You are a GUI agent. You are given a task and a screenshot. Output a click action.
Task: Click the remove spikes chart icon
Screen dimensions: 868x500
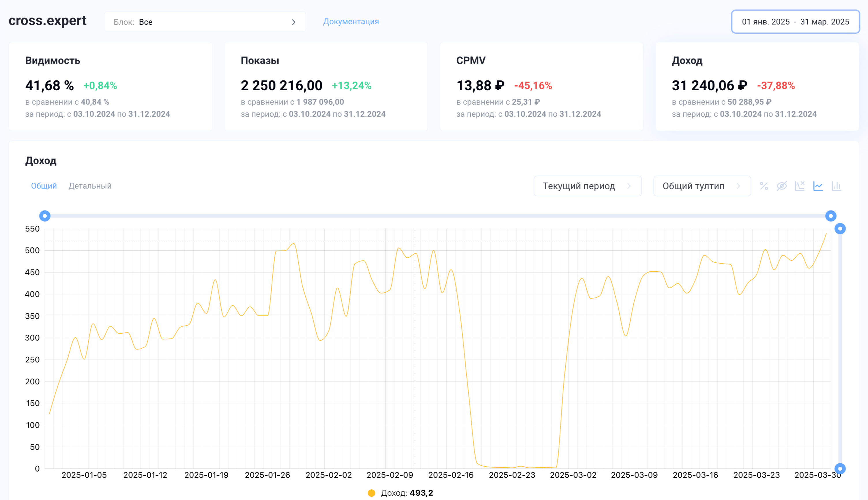point(800,186)
